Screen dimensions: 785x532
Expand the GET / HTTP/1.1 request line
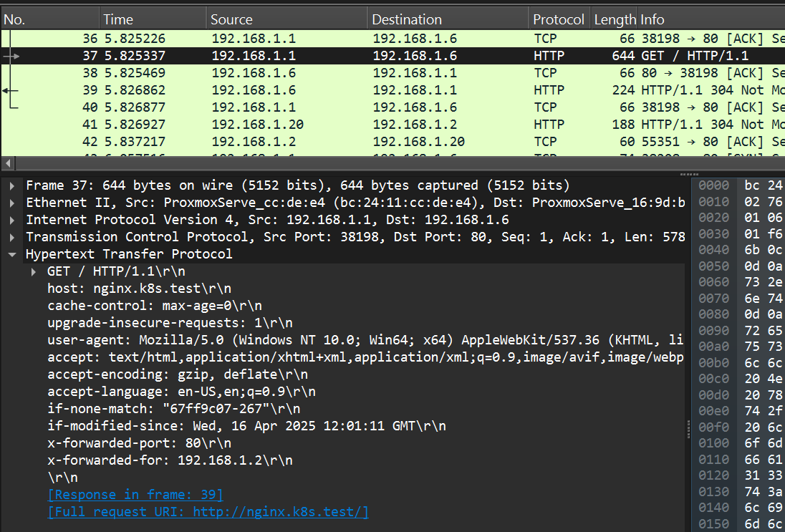pyautogui.click(x=34, y=271)
